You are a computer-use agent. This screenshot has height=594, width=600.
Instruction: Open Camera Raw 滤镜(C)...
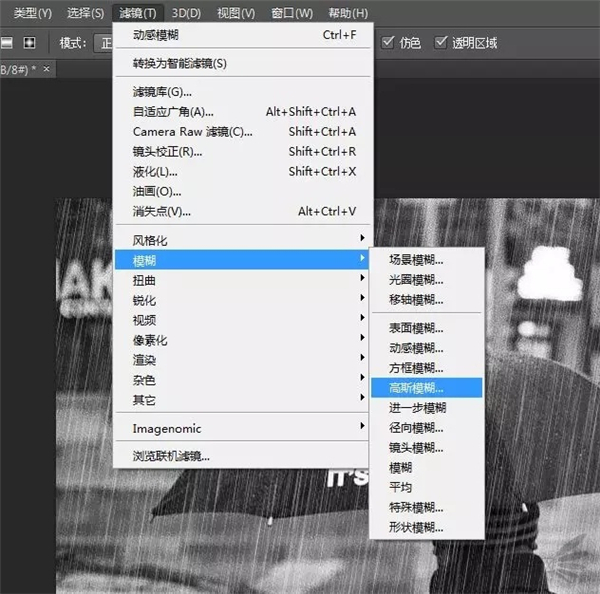pyautogui.click(x=243, y=132)
